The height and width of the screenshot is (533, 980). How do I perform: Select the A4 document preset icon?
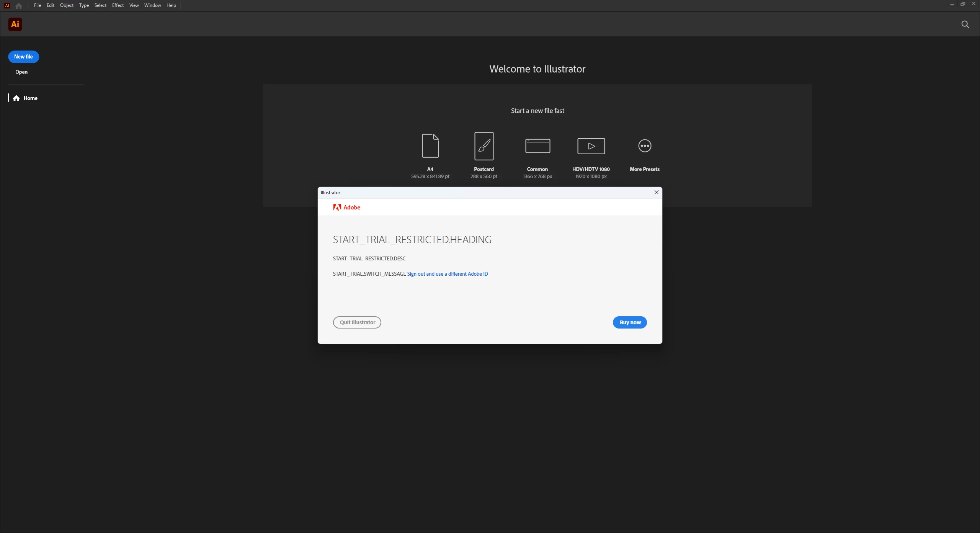pyautogui.click(x=430, y=146)
